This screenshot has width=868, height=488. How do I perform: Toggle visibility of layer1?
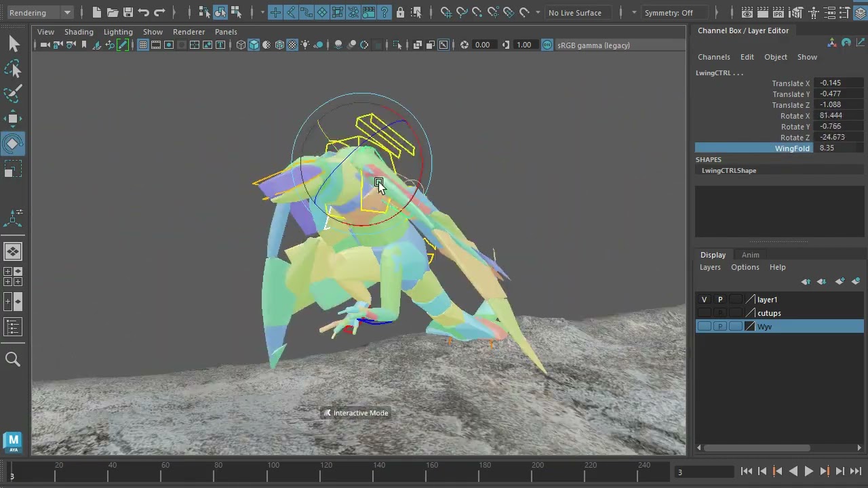point(704,300)
